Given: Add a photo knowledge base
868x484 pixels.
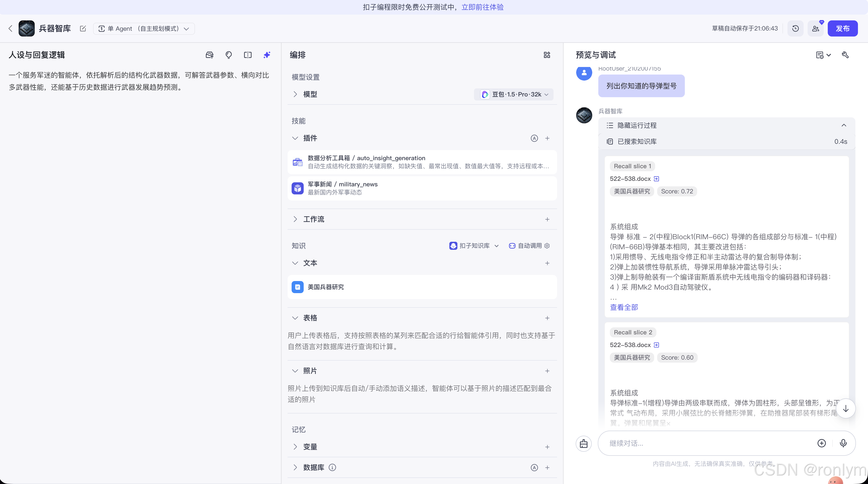Looking at the screenshot, I should point(547,371).
